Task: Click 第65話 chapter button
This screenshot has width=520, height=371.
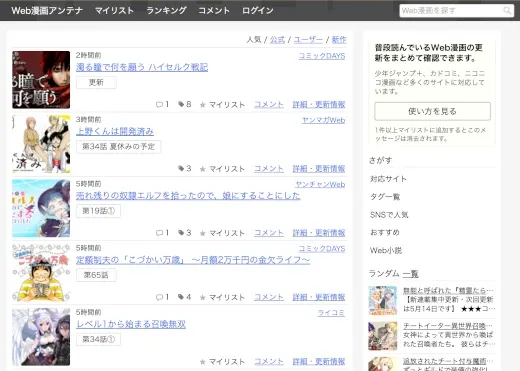Action: (x=96, y=275)
